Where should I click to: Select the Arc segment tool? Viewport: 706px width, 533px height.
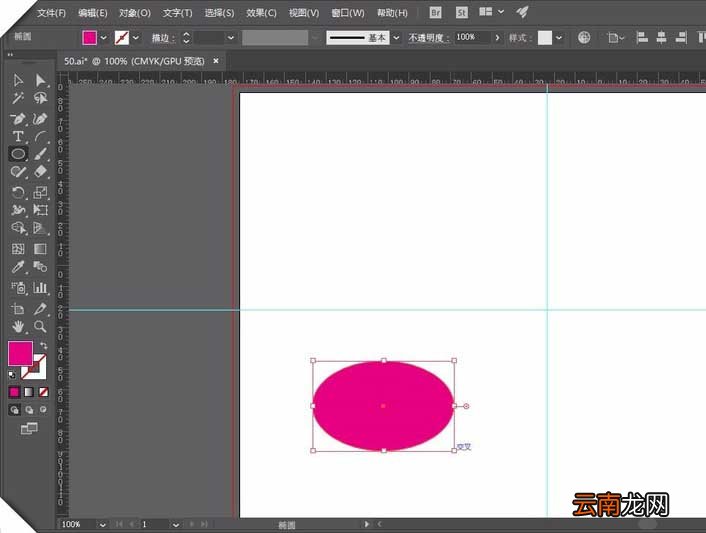click(40, 136)
